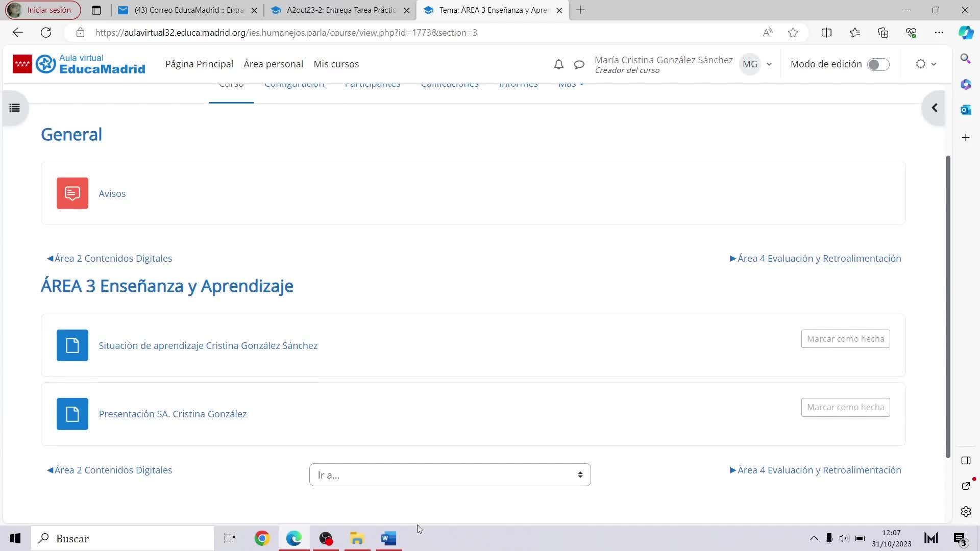
Task: Open Edge split screen icon
Action: (826, 33)
